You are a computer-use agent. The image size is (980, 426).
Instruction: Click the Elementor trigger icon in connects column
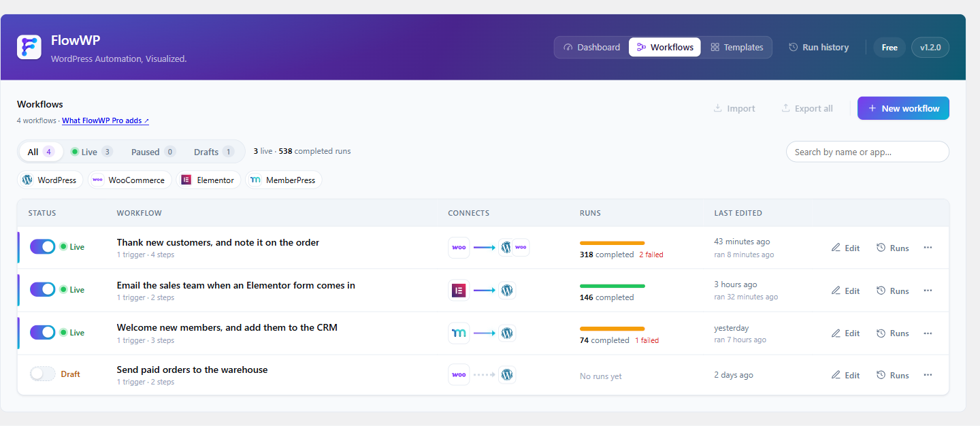point(459,291)
